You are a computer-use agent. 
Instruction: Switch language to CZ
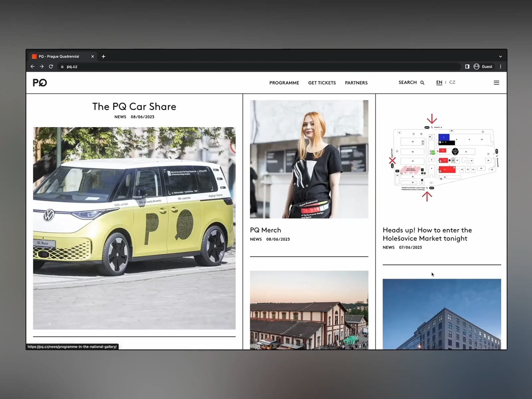[452, 82]
